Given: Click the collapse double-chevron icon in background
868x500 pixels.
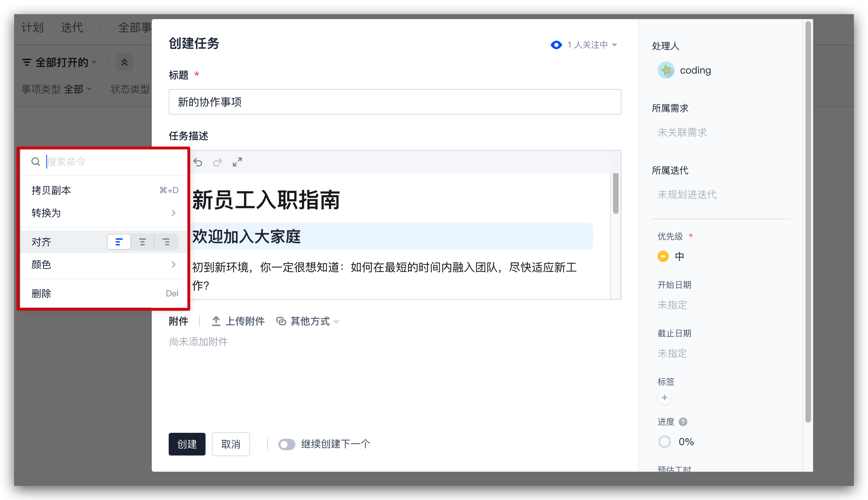Looking at the screenshot, I should pos(125,63).
